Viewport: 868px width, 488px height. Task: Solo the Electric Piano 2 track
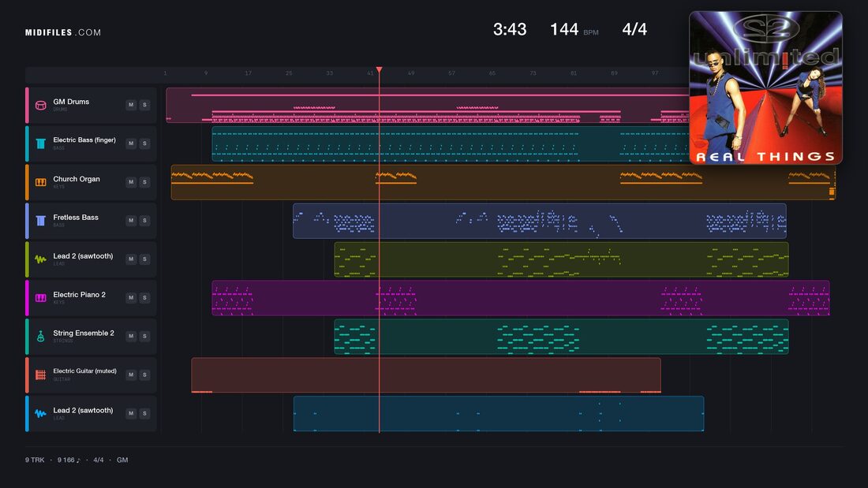coord(144,298)
